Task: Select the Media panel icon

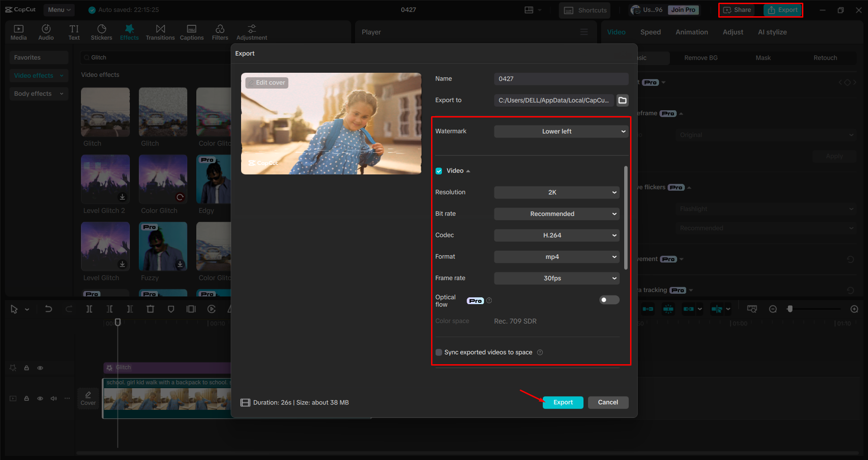Action: pyautogui.click(x=19, y=32)
